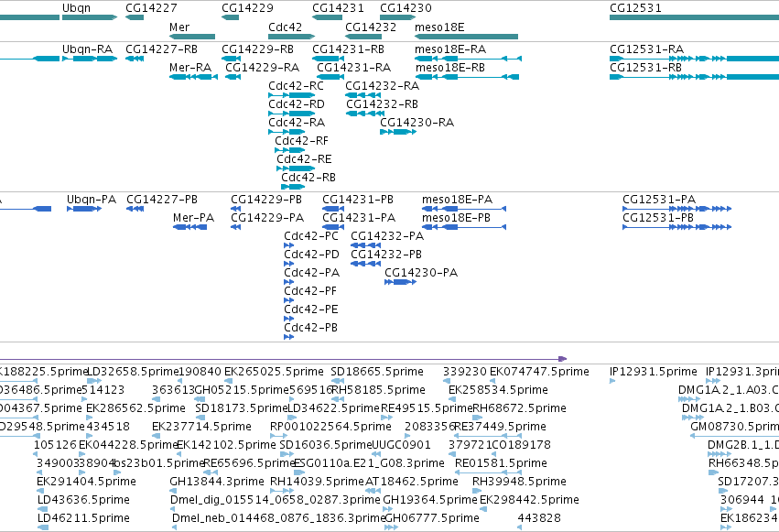
Task: Select transcript Cdc42-RA
Action: tap(287, 132)
